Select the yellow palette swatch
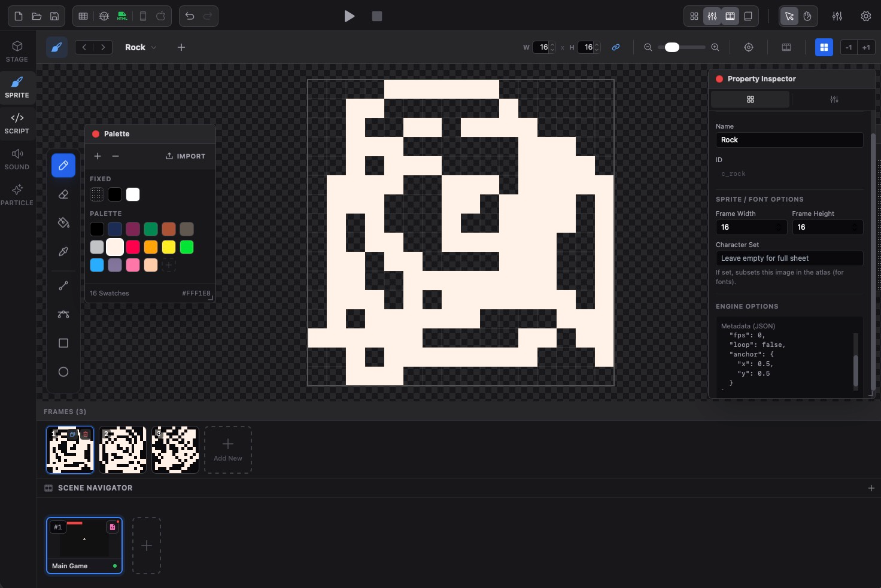The height and width of the screenshot is (588, 881). (169, 247)
